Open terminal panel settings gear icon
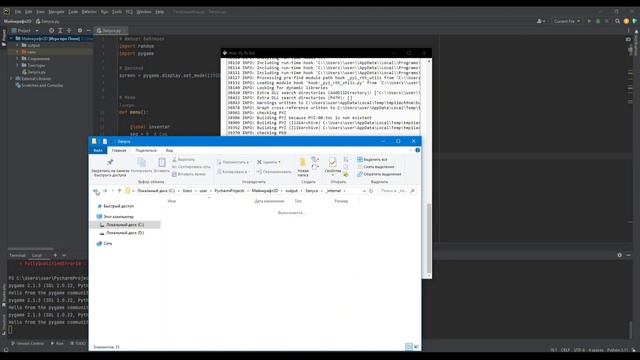640x360 pixels. 620,255
